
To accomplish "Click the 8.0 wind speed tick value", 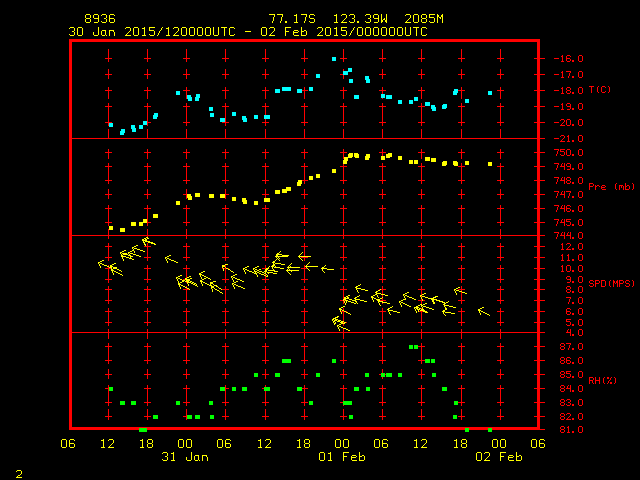I will pos(574,290).
